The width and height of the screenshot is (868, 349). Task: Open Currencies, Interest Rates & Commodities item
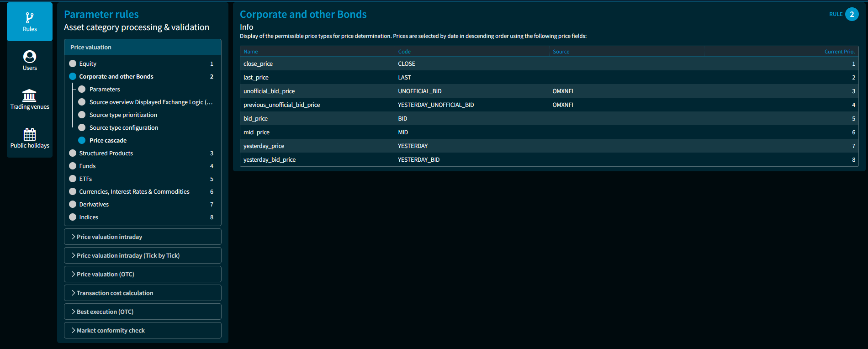pos(134,191)
